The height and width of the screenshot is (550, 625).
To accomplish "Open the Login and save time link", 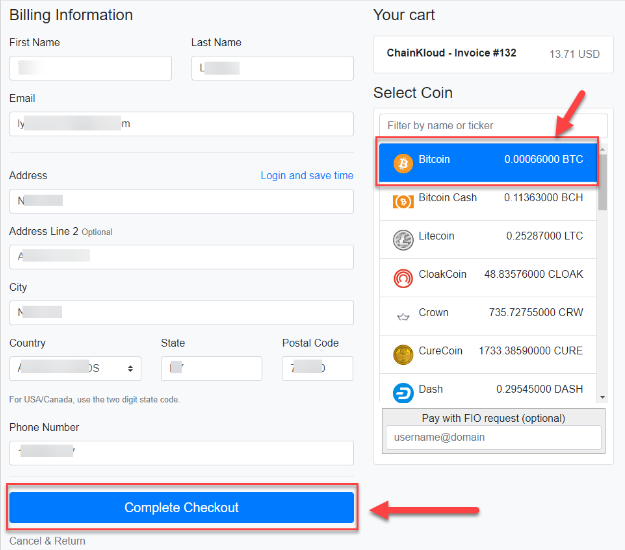I will (x=307, y=175).
